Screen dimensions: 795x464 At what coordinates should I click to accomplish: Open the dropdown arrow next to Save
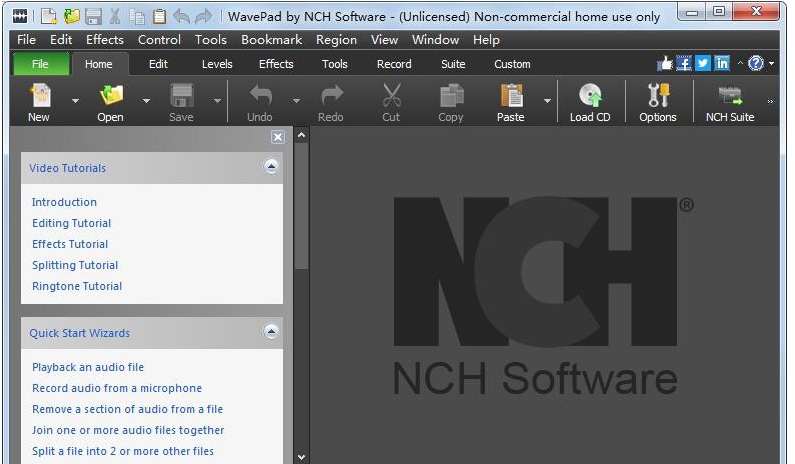(218, 101)
